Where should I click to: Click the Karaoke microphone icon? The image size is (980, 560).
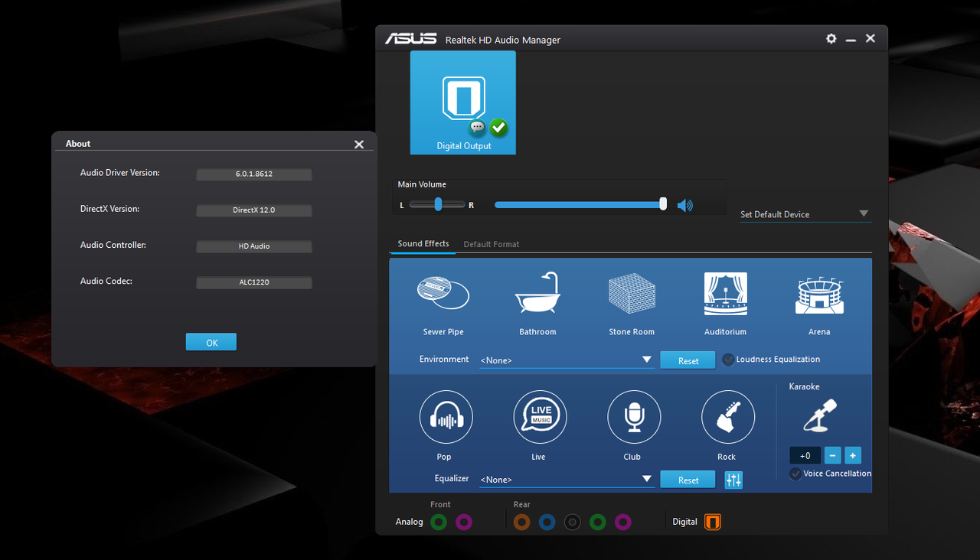point(819,415)
